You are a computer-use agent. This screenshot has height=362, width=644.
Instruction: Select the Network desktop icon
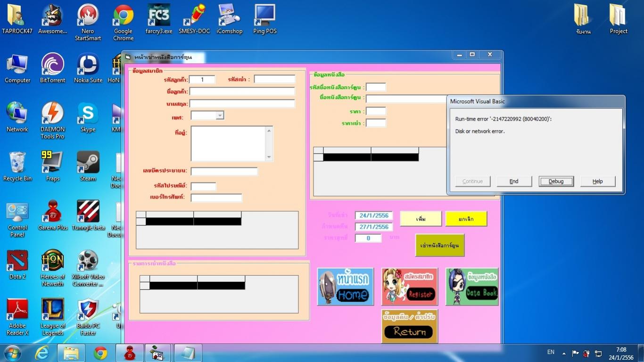pyautogui.click(x=17, y=117)
